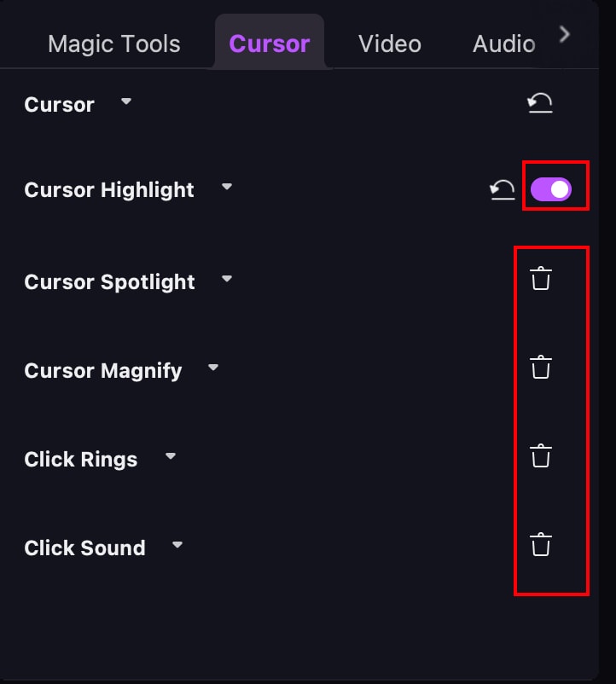Open the Cursor Magnify disclosure triangle

coord(213,368)
